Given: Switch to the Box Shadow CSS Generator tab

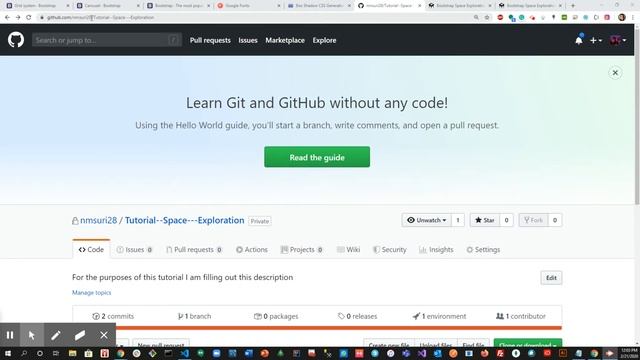Looking at the screenshot, I should (318, 6).
